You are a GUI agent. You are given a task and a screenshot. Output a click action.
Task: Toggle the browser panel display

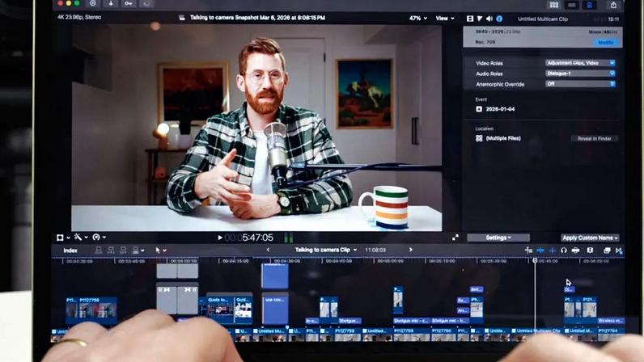(x=554, y=5)
